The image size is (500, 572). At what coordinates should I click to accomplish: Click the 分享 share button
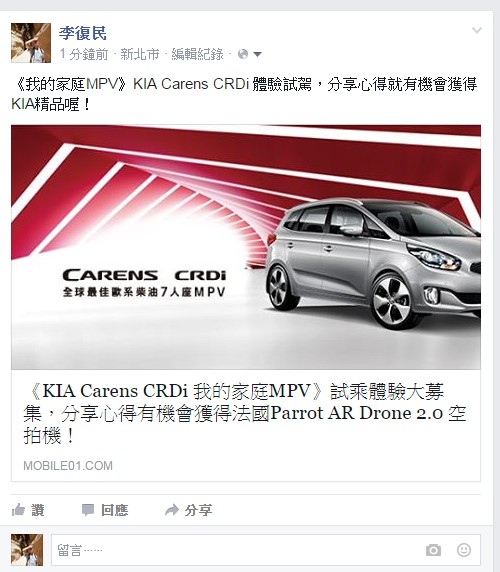(x=198, y=510)
